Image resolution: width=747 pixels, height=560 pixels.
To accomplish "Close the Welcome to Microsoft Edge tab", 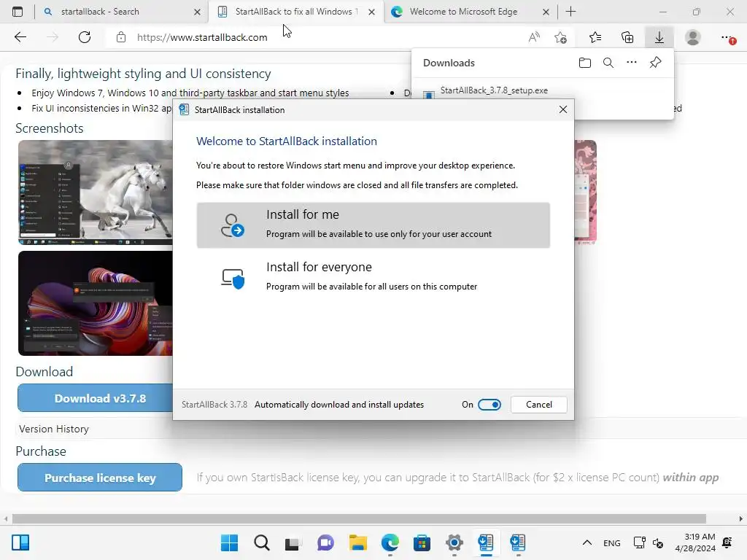I will pyautogui.click(x=546, y=12).
